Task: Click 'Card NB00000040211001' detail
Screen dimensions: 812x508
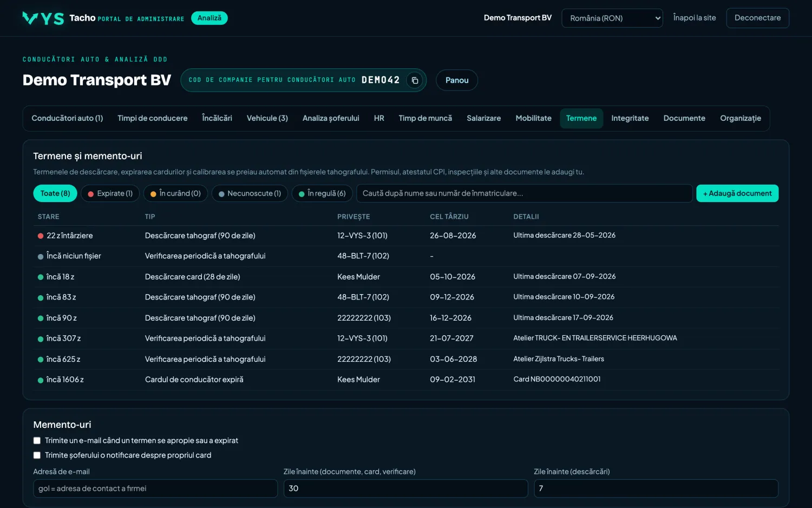Action: point(557,380)
